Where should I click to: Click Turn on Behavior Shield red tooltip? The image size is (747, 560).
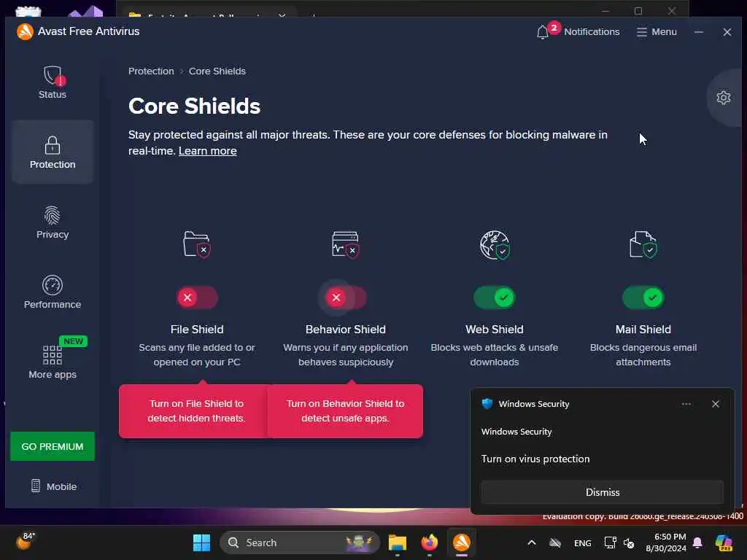pyautogui.click(x=345, y=411)
